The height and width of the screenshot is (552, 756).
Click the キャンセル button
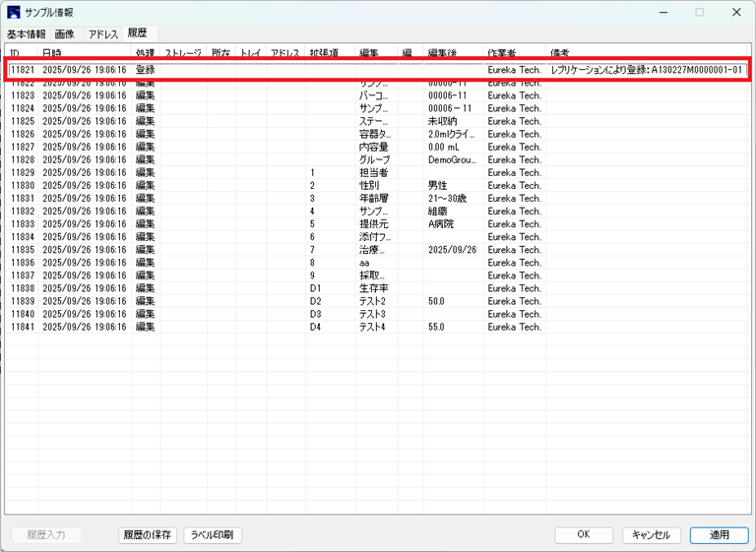click(x=651, y=535)
